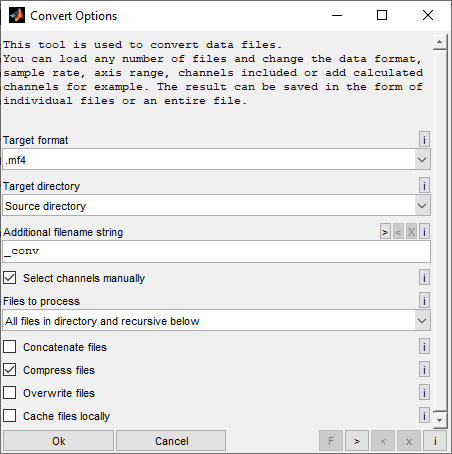Enable Overwrite files checkbox
The width and height of the screenshot is (452, 454).
coord(10,393)
